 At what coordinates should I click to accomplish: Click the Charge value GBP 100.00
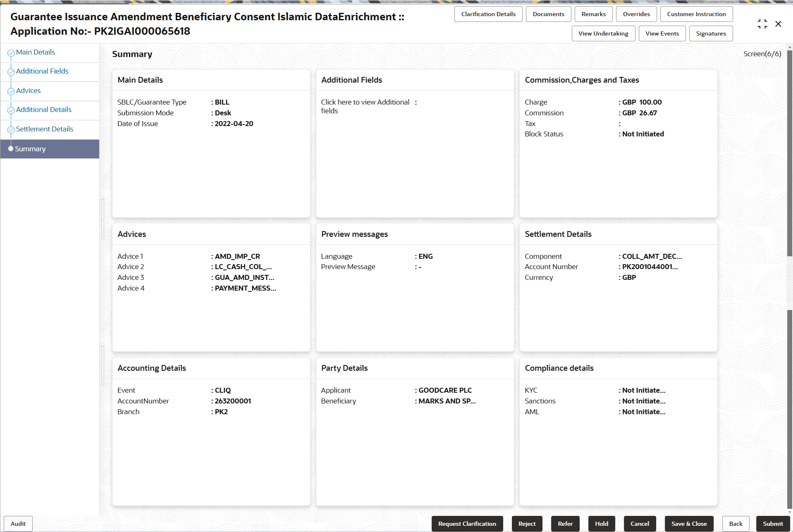click(x=642, y=102)
